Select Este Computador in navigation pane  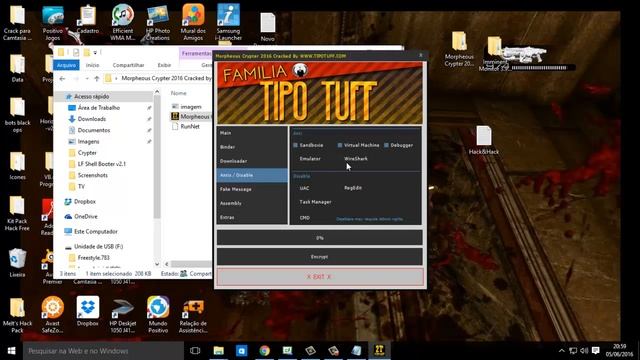click(x=96, y=231)
